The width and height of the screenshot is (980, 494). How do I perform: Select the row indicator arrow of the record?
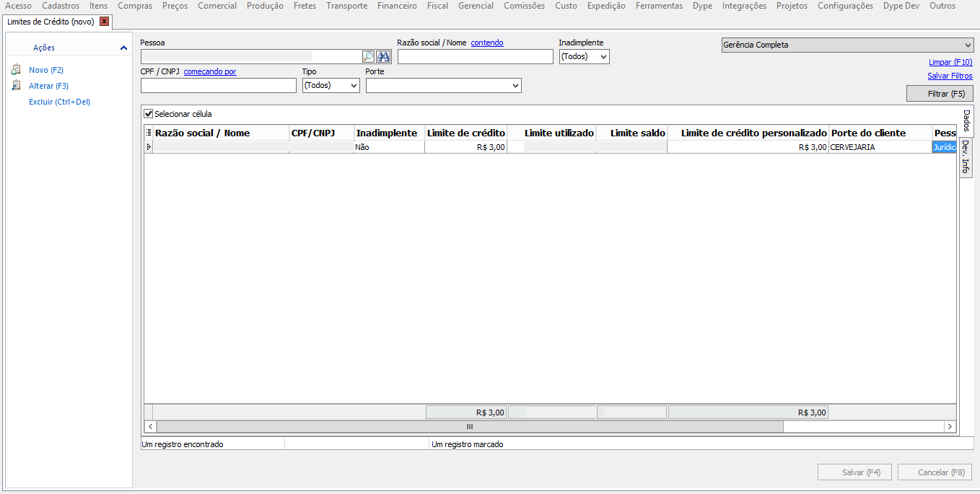[x=149, y=146]
